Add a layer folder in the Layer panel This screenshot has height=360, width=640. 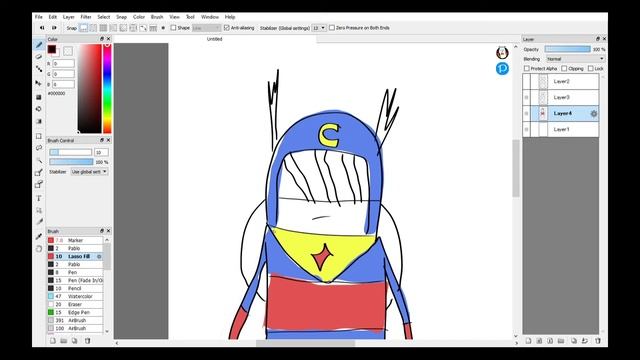[561, 341]
